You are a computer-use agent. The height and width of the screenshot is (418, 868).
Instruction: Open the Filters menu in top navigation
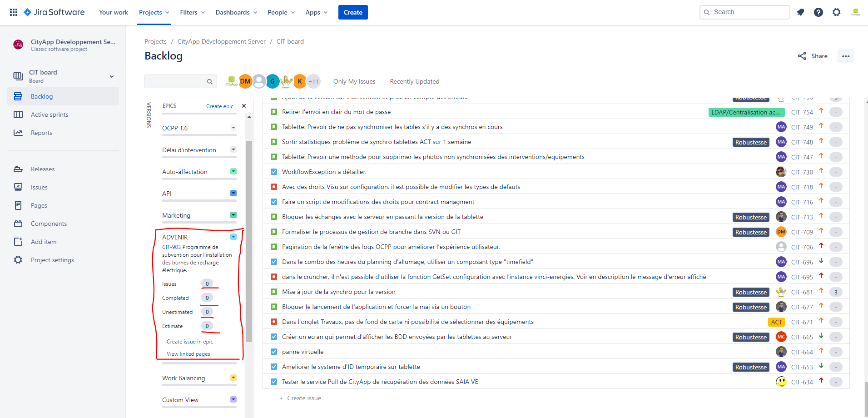193,12
